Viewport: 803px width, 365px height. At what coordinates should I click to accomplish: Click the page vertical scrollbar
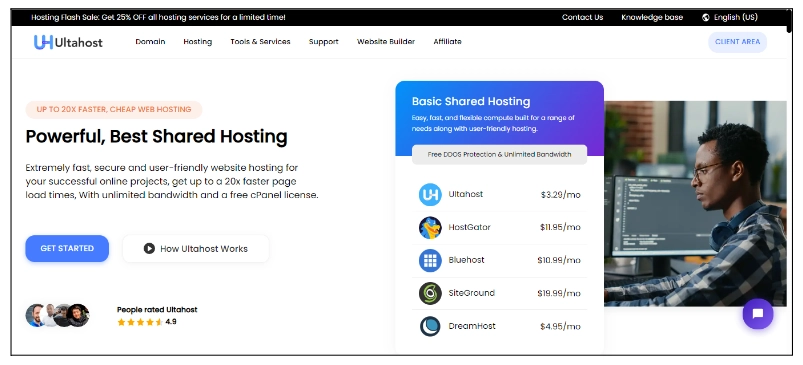click(x=789, y=22)
